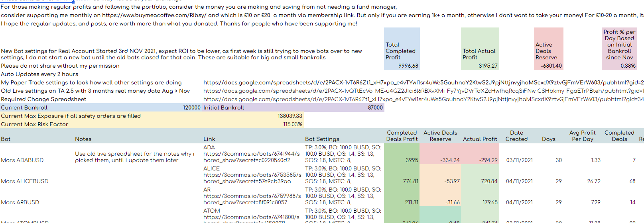Image resolution: width=644 pixels, height=223 pixels.
Task: Click the date 03/11/2021 in ADABUSD row
Action: 519,160
